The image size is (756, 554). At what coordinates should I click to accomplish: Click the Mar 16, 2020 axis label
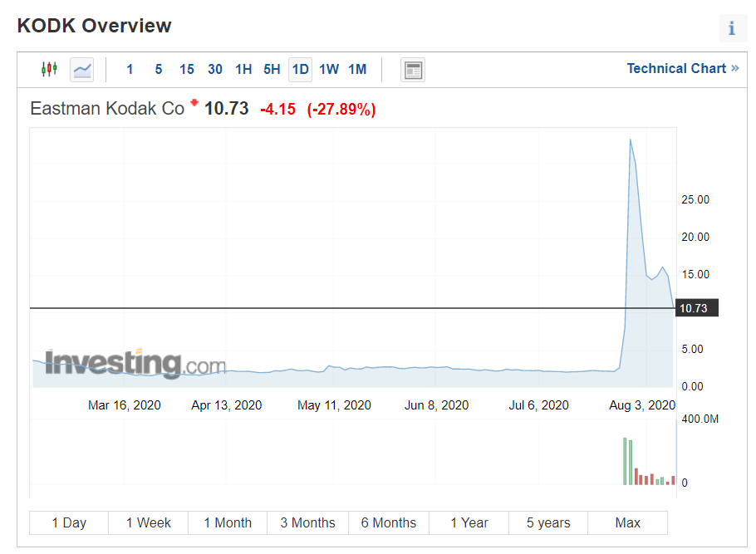click(x=125, y=405)
